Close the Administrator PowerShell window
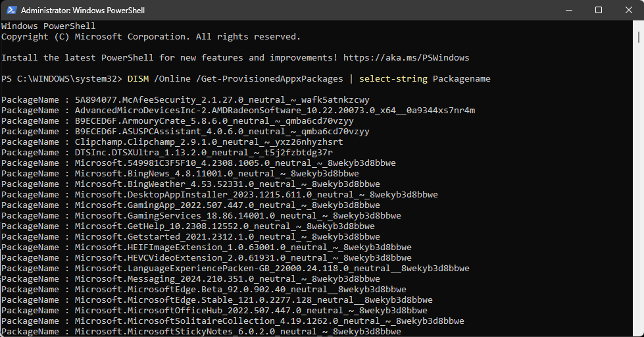 click(629, 10)
